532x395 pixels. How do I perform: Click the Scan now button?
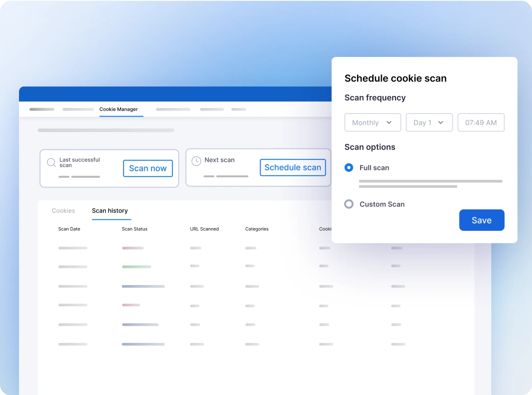148,168
